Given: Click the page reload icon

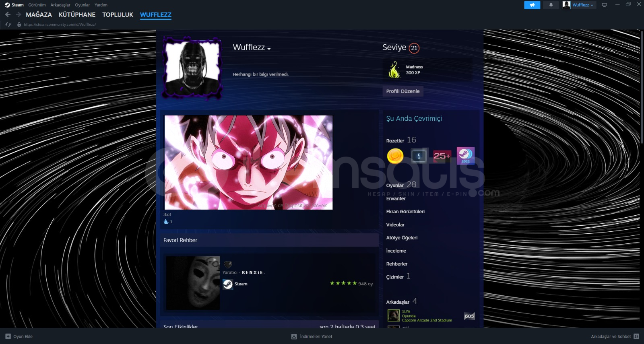Looking at the screenshot, I should (x=8, y=25).
